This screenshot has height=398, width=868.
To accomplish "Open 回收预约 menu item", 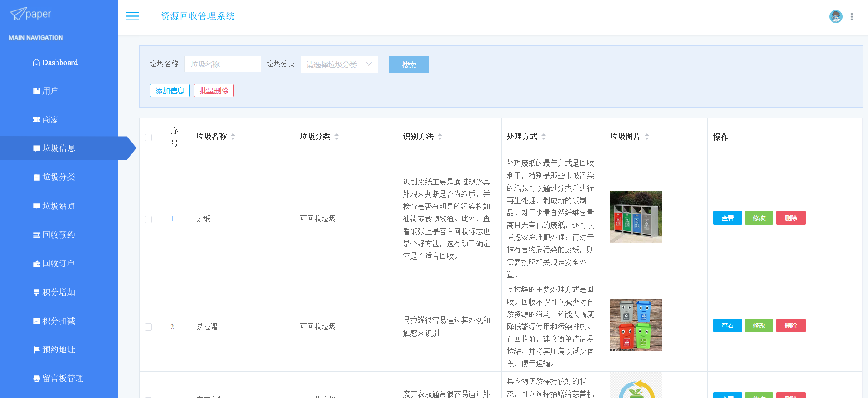I will point(59,235).
